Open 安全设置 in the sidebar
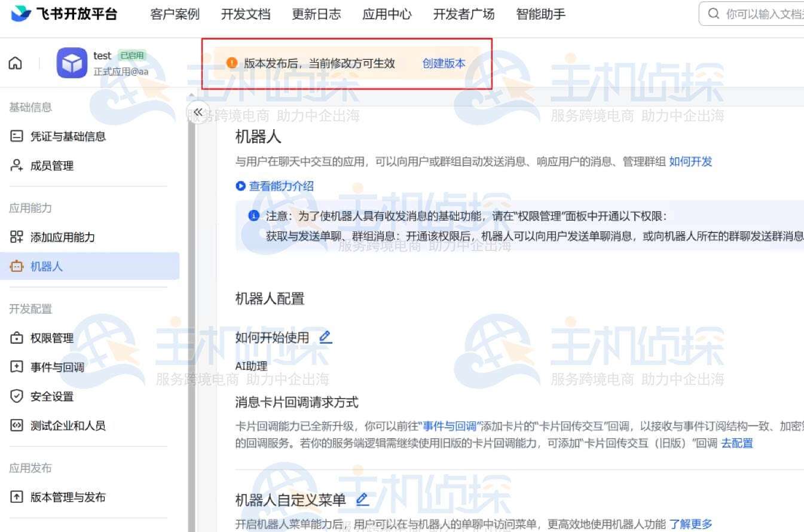Image resolution: width=804 pixels, height=532 pixels. click(x=51, y=396)
